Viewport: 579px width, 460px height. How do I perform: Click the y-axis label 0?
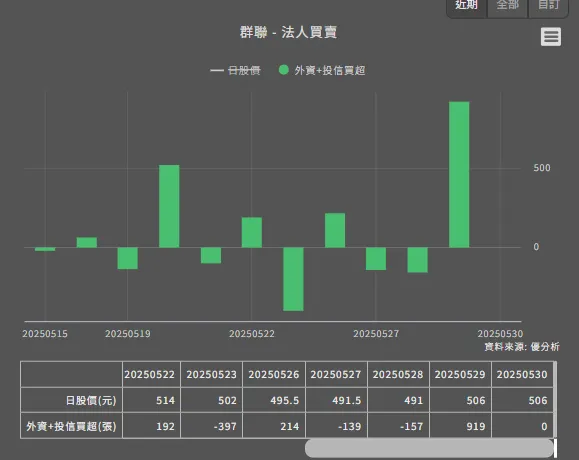(x=536, y=247)
